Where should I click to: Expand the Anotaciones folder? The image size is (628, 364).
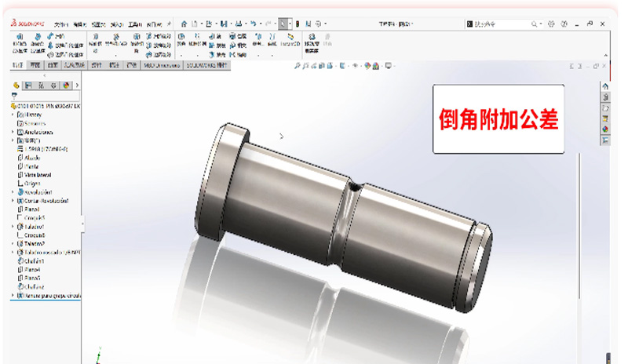(x=13, y=132)
